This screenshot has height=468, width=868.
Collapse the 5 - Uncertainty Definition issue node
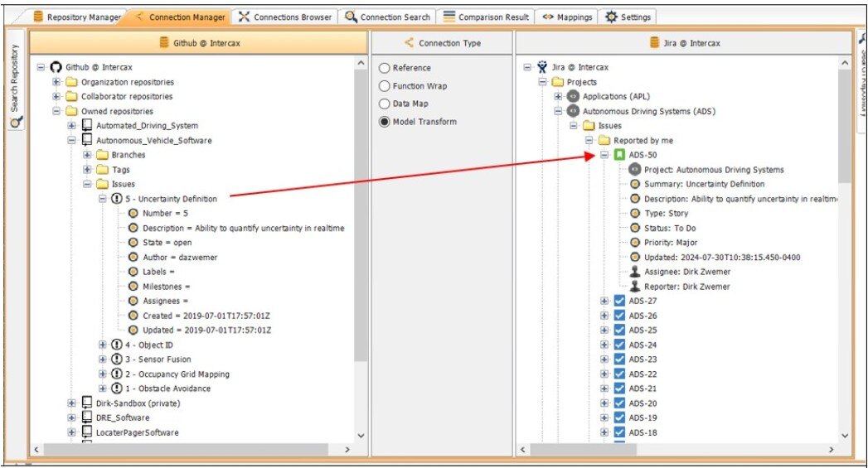103,199
